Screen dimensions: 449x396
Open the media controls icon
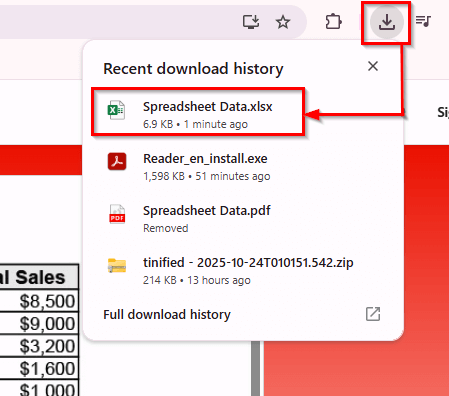423,21
